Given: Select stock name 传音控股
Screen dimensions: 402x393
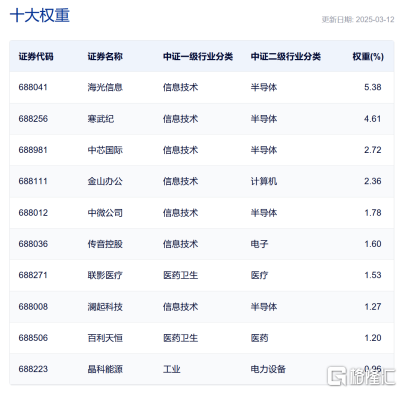Looking at the screenshot, I should pyautogui.click(x=105, y=244).
